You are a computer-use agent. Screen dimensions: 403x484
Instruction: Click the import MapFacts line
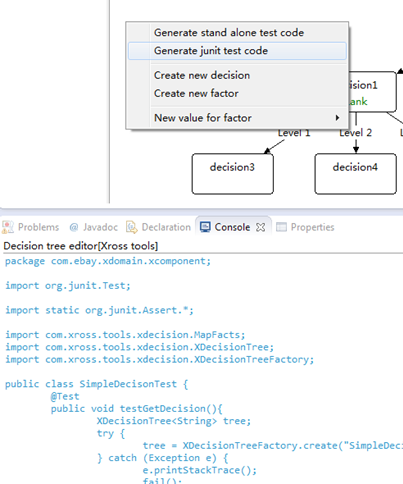(x=125, y=335)
